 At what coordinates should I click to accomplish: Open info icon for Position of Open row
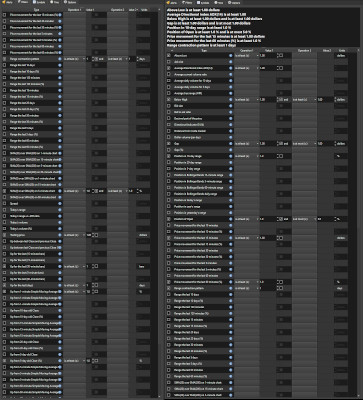231,219
